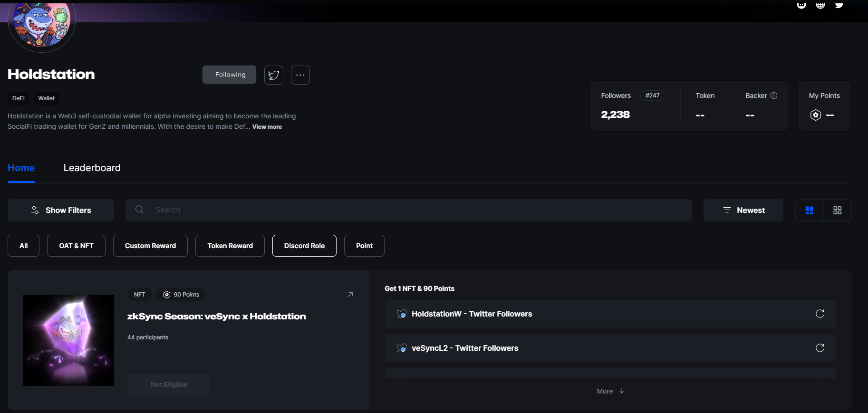Expand the Show Filters panel
Image resolution: width=868 pixels, height=413 pixels.
[x=61, y=210]
